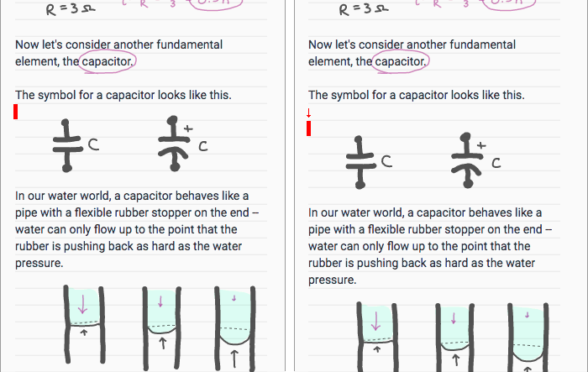Click the circled word capacitor in left page

coord(108,61)
